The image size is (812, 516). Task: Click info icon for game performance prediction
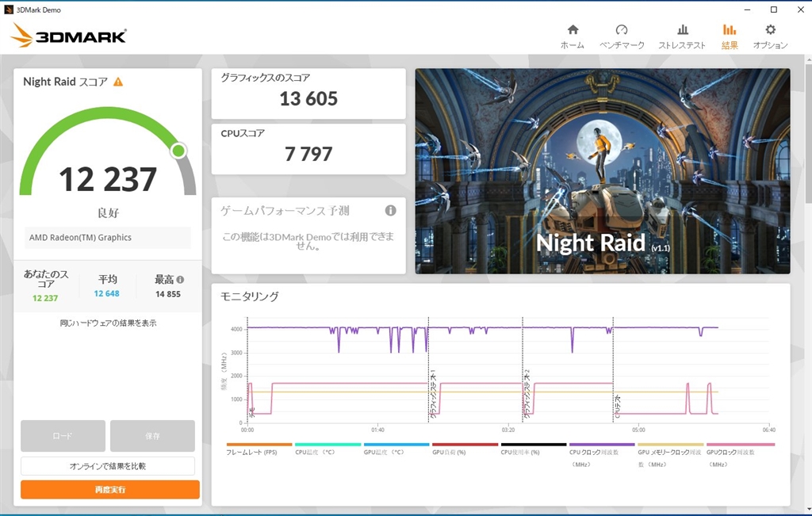point(390,210)
